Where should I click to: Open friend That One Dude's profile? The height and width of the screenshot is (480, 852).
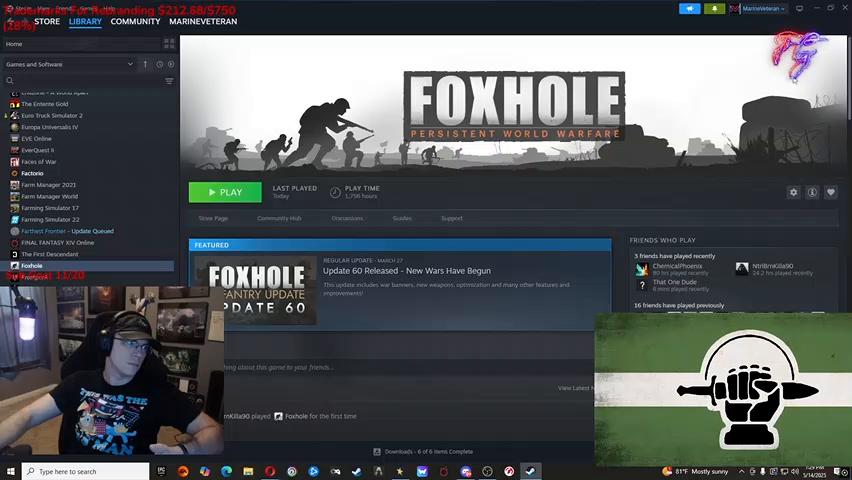tap(674, 282)
